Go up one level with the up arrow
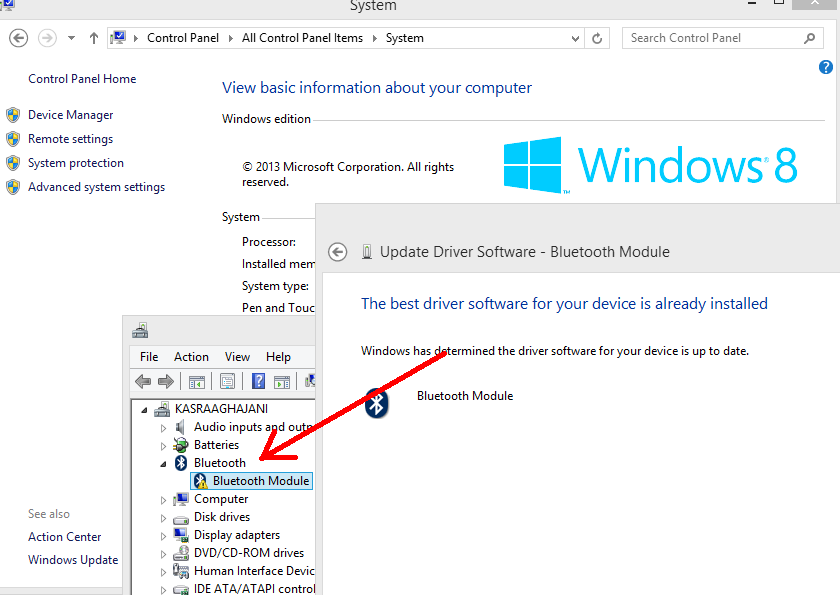The height and width of the screenshot is (595, 840). tap(94, 38)
